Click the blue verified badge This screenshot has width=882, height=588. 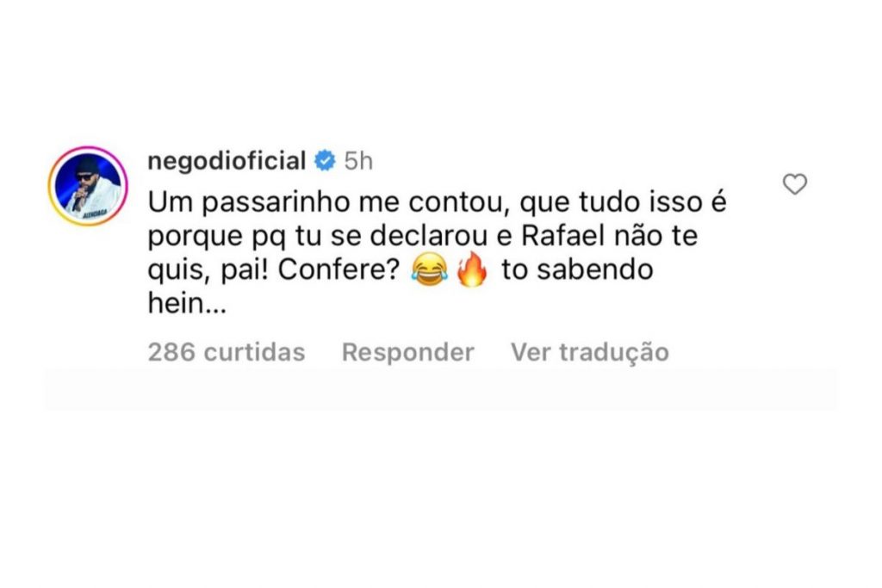tap(324, 161)
